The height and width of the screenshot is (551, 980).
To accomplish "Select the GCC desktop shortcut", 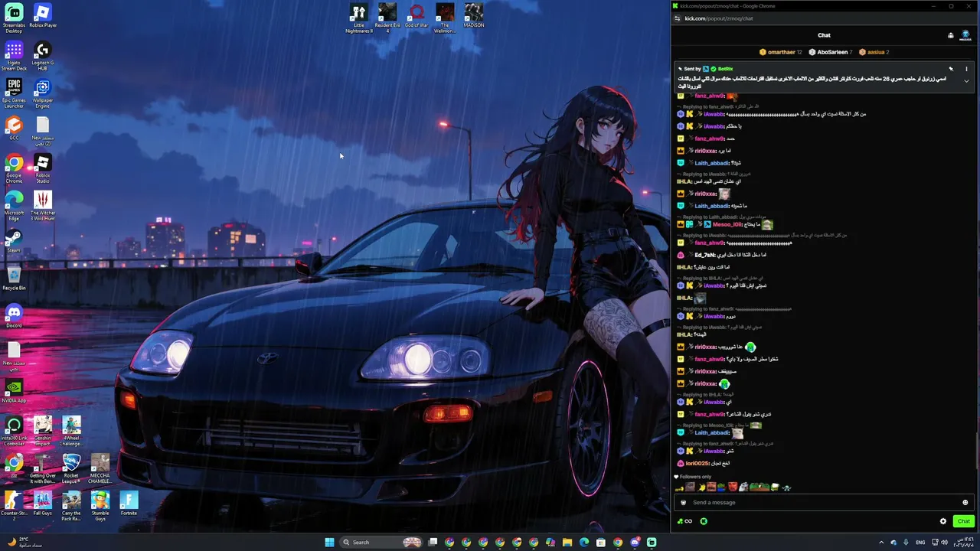I will [14, 128].
